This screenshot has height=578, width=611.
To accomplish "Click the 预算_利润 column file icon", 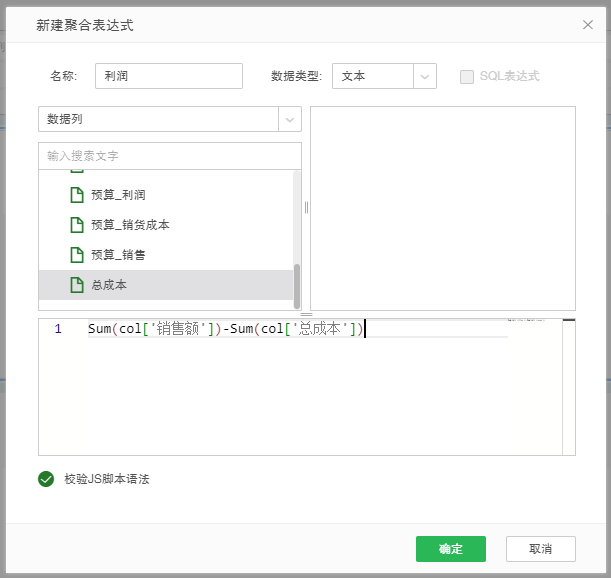I will click(x=76, y=195).
